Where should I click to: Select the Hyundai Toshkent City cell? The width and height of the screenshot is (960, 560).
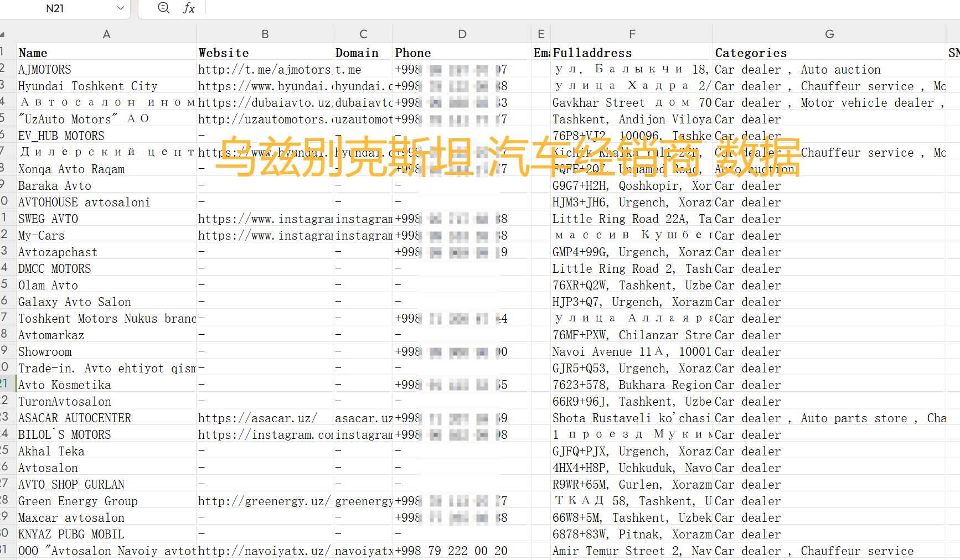click(x=106, y=86)
